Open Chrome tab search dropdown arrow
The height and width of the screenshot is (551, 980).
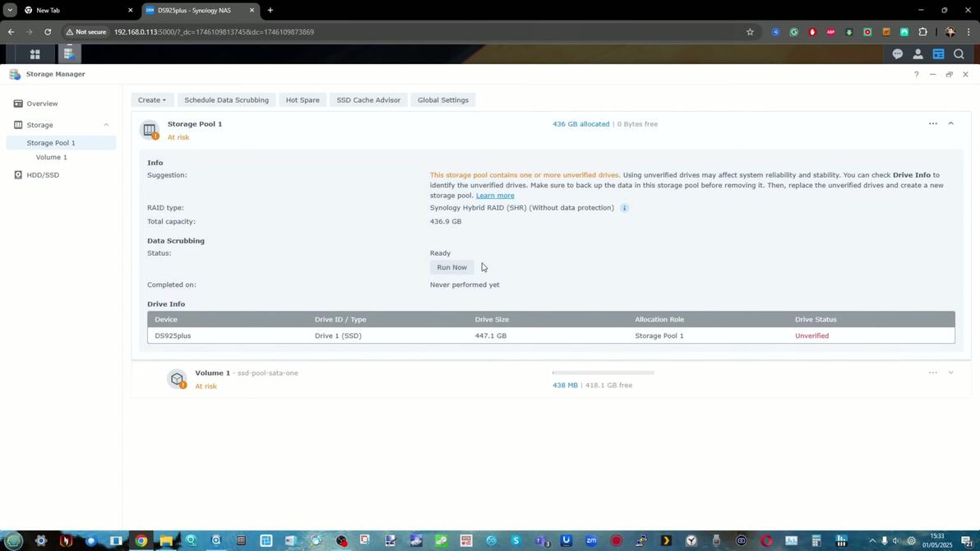pos(10,10)
